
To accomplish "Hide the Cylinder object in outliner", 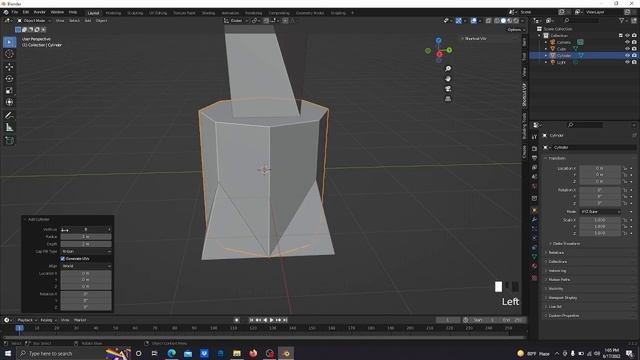I will 627,55.
